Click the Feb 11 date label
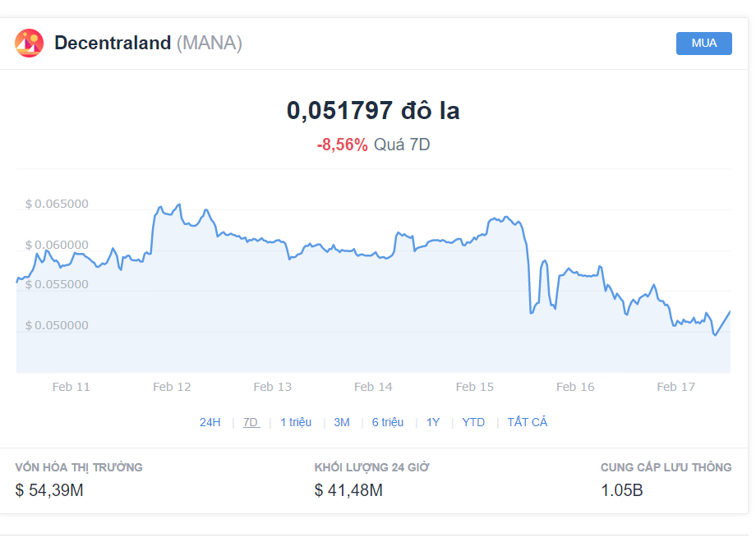 (x=71, y=387)
